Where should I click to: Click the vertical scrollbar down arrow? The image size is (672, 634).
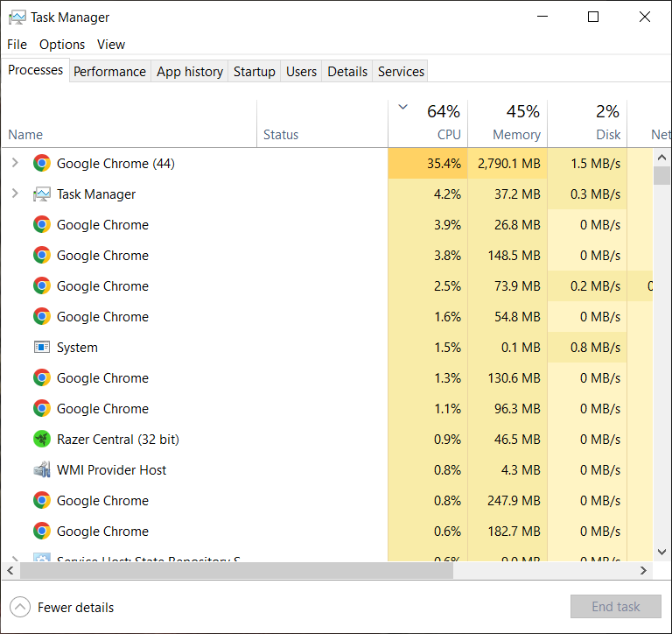(661, 552)
